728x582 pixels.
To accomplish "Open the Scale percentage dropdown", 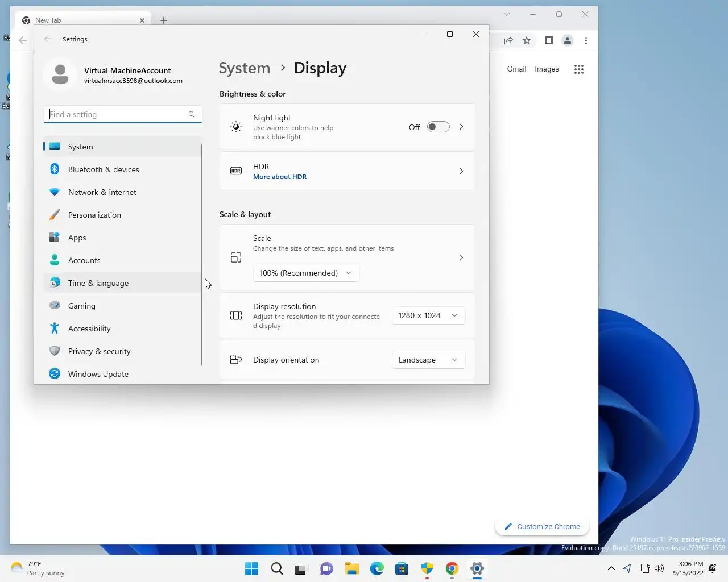I will pos(306,273).
